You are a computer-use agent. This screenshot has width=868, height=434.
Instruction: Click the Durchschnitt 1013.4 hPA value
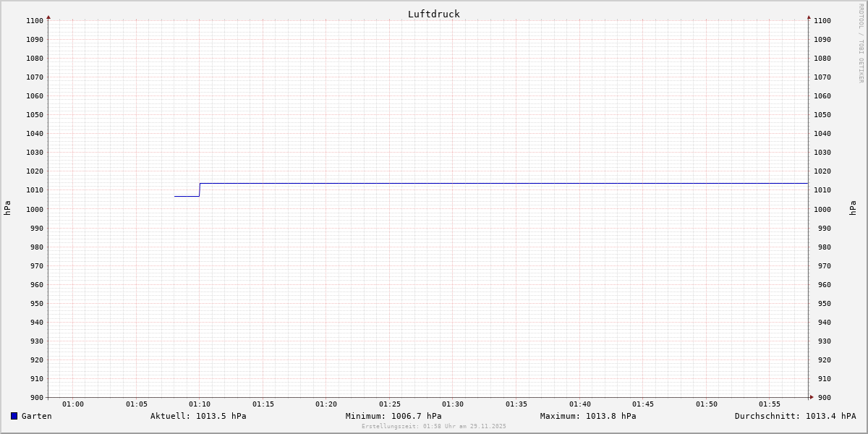pos(795,416)
